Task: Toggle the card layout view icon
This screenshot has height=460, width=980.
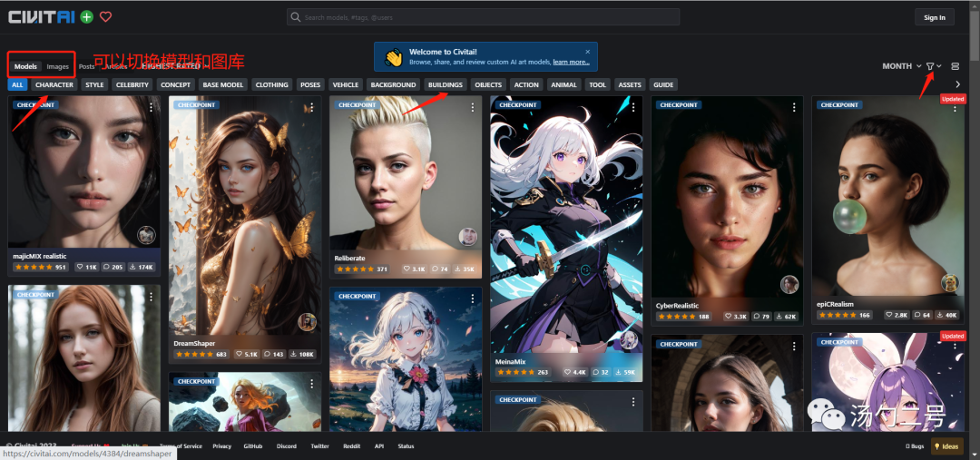Action: click(x=955, y=66)
